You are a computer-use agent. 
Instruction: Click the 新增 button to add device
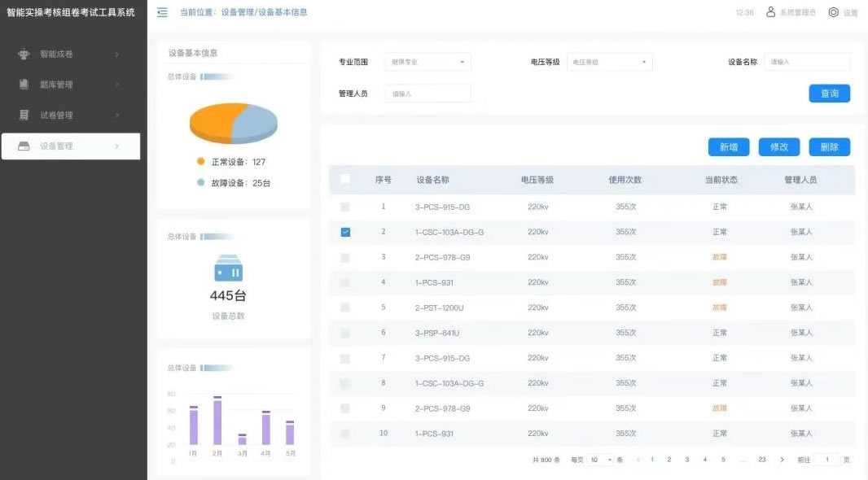[728, 147]
